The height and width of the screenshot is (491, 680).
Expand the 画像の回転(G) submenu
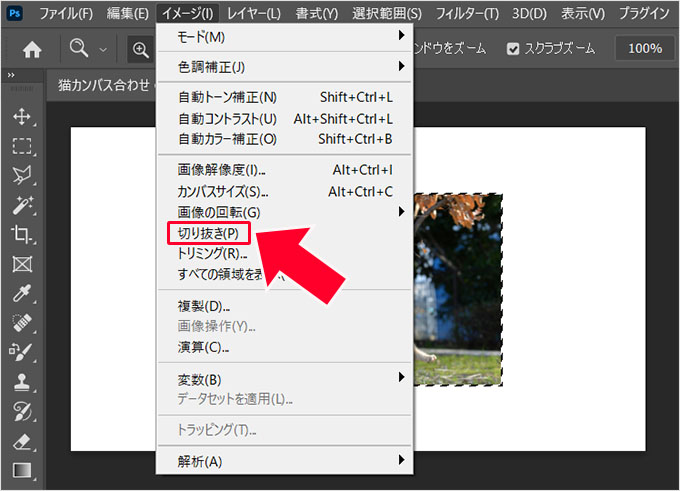point(284,212)
